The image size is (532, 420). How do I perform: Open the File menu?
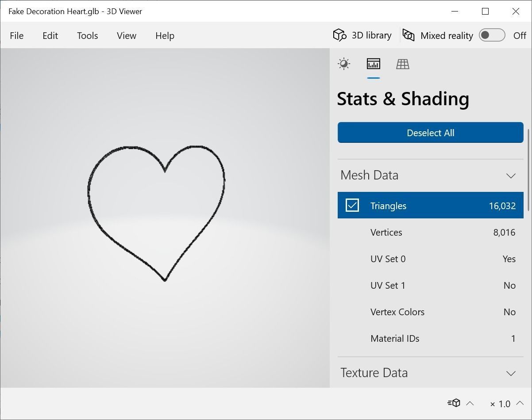tap(17, 36)
